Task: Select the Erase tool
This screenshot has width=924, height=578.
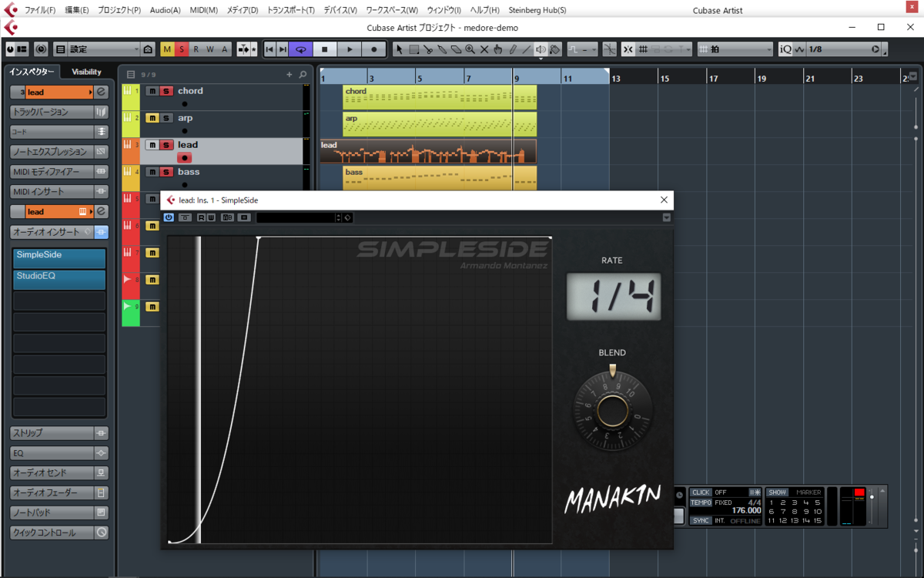Action: 456,49
